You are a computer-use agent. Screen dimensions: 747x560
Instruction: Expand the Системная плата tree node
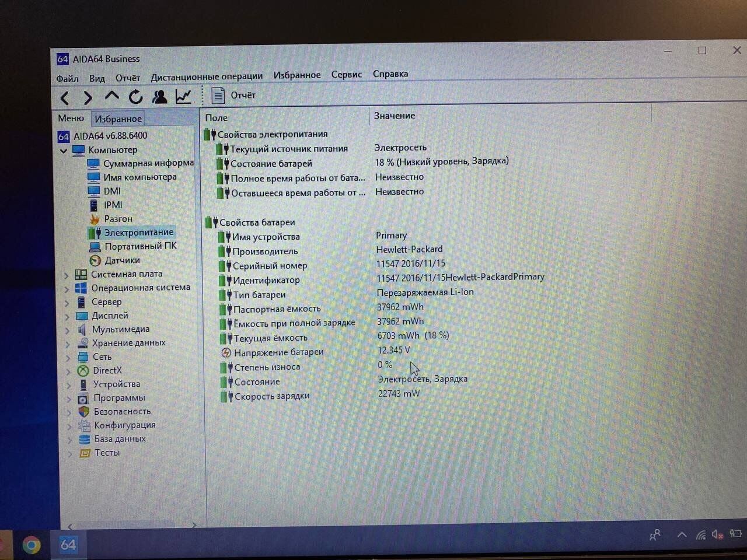pyautogui.click(x=67, y=275)
